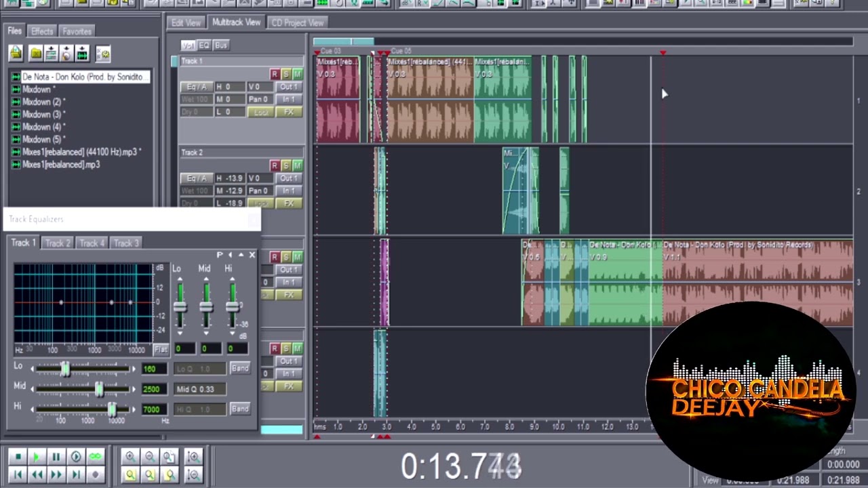Click the left arrow in the equalizer header
868x488 pixels.
click(230, 255)
